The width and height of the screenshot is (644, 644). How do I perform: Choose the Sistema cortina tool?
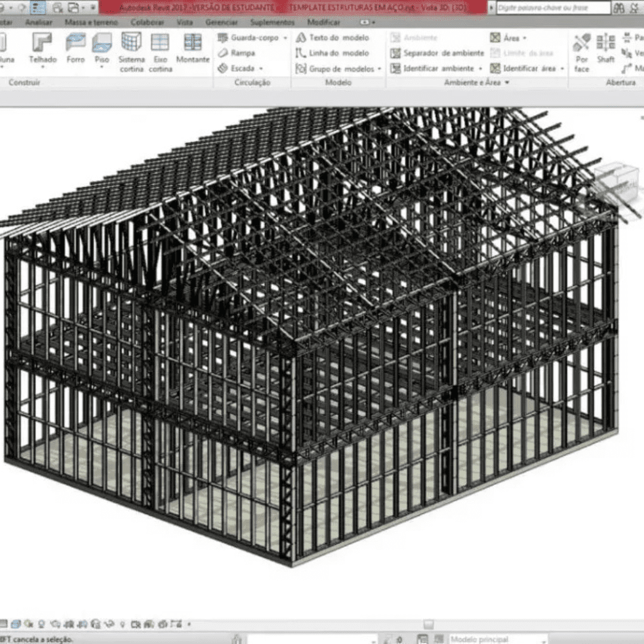pos(131,52)
